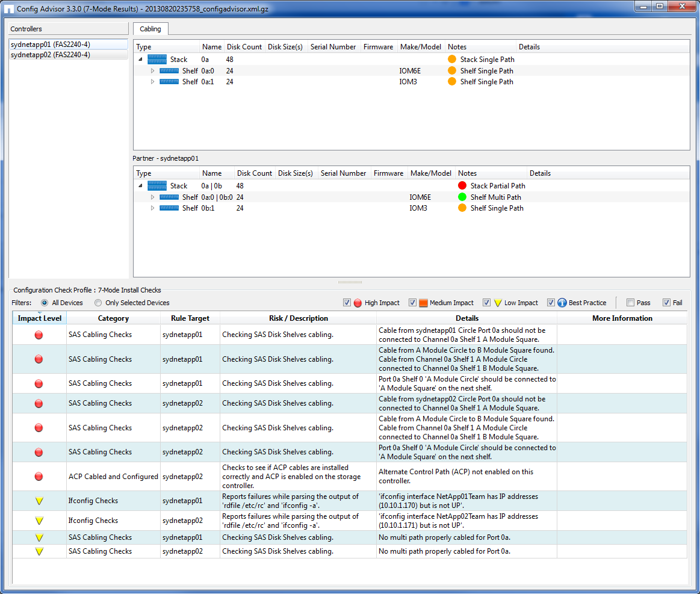Screen dimensions: 700x594
Task: Click the stack 0a disk shelf icon
Action: (156, 60)
